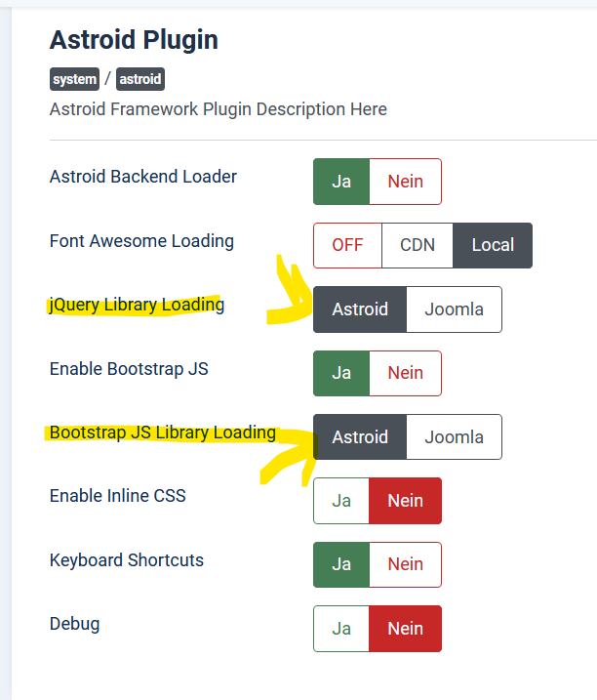Turn off Keyboard Shortcuts with Nein
Image resolution: width=597 pixels, height=700 pixels.
click(x=406, y=564)
